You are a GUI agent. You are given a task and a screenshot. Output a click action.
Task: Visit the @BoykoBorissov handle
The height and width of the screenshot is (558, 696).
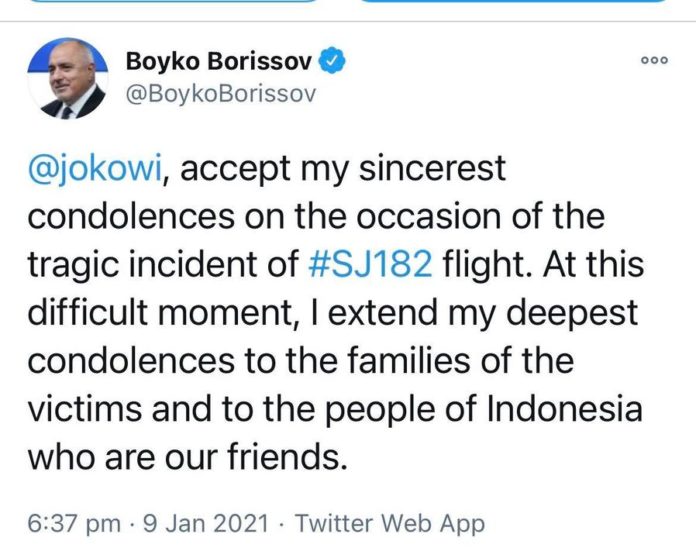point(221,94)
